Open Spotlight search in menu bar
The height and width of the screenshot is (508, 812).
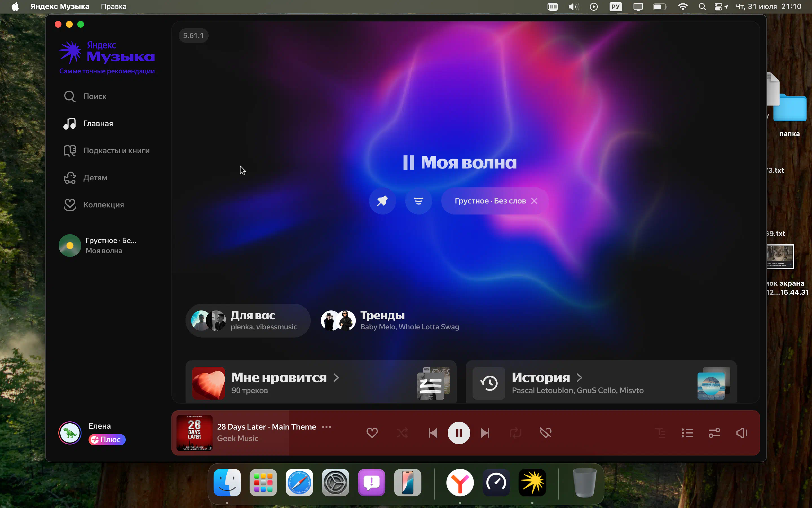[x=702, y=6]
